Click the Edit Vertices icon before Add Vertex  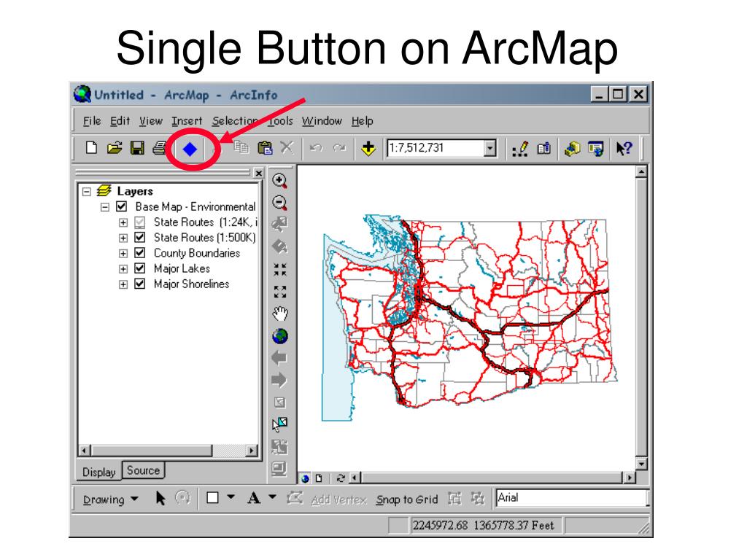[x=295, y=498]
